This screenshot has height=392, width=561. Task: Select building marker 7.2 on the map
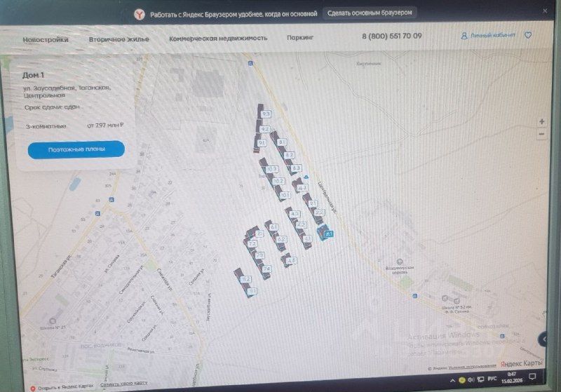pyautogui.click(x=252, y=243)
